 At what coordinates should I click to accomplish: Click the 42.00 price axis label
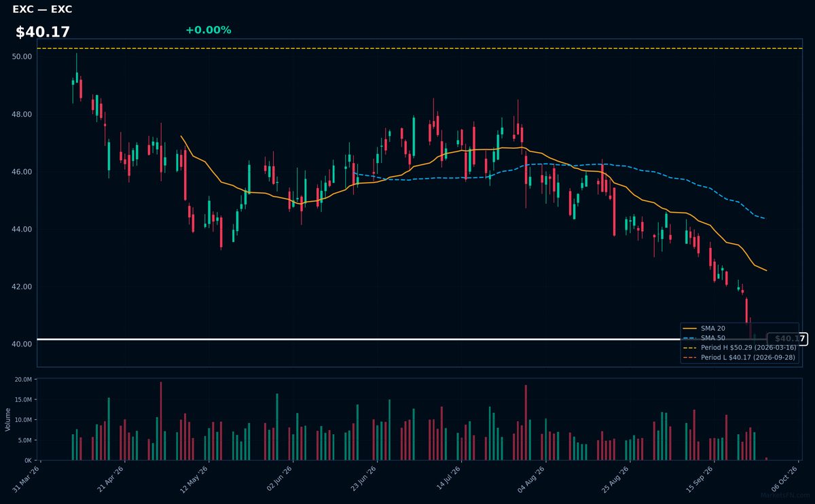22,287
